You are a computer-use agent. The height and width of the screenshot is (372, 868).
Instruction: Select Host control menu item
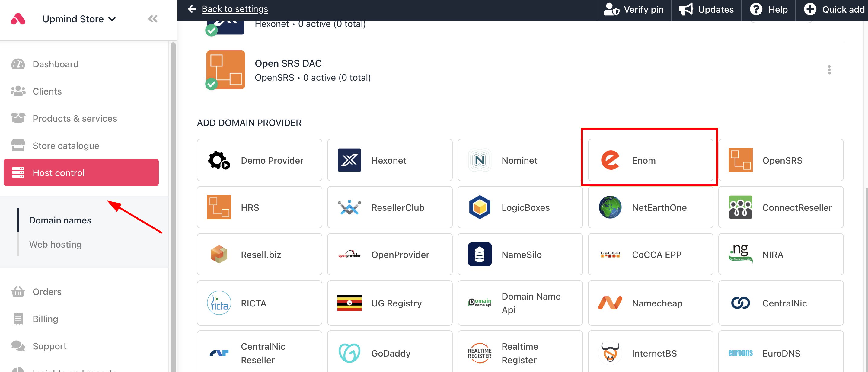pos(81,172)
